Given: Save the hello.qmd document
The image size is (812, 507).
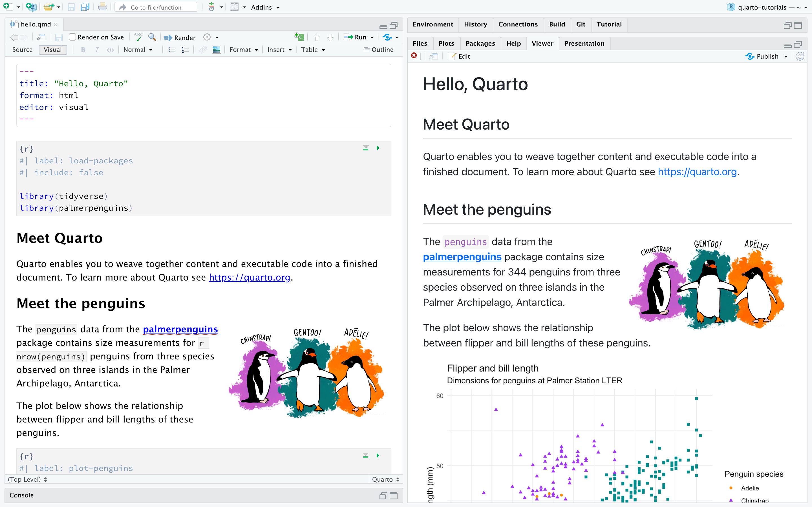Looking at the screenshot, I should (59, 37).
